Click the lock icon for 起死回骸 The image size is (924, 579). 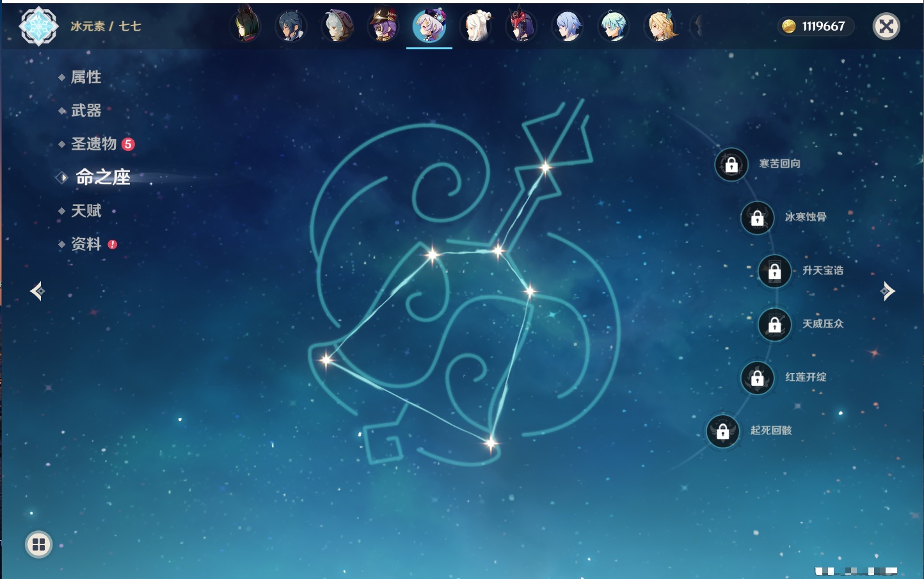pos(723,431)
